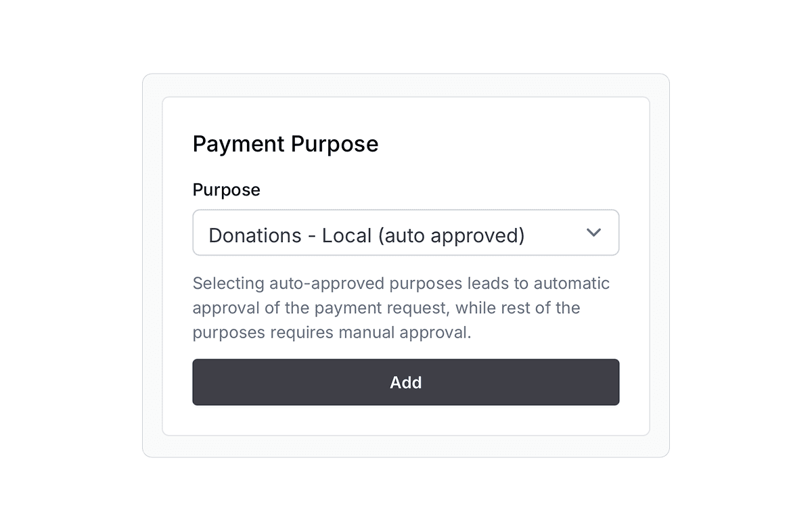
Task: Click helper text line starting 'Selecting auto-approved'
Action: (401, 283)
